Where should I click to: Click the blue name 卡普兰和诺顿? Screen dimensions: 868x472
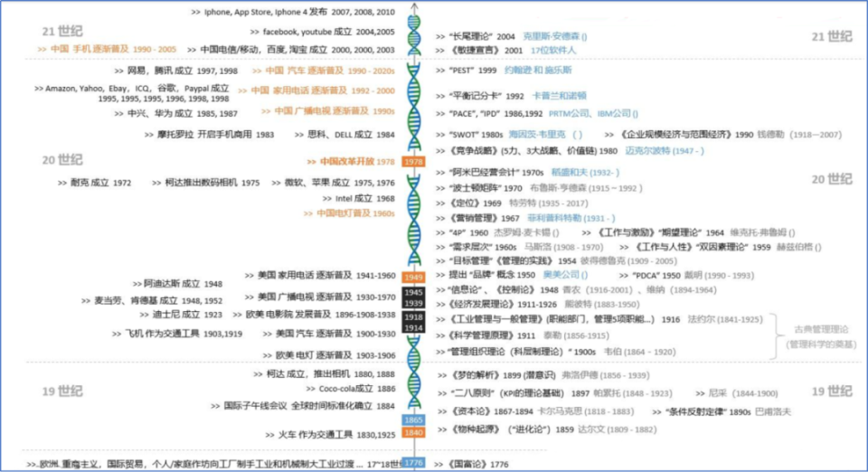coord(559,96)
